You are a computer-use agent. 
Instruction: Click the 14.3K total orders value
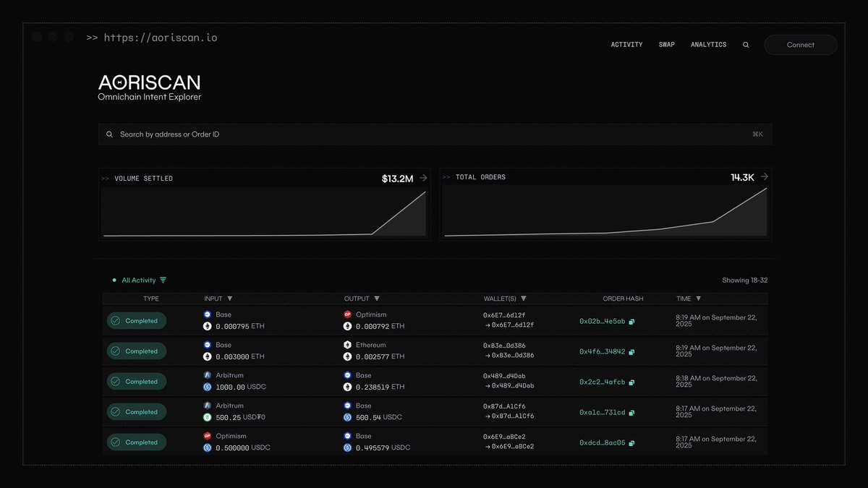(743, 177)
